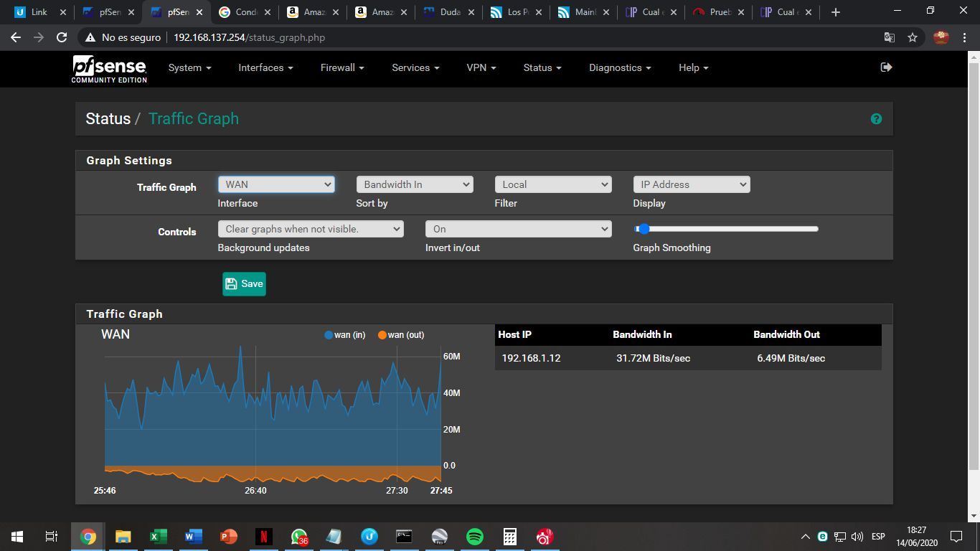This screenshot has height=551, width=980.
Task: Click the logout icon in pfSense navbar
Action: (x=886, y=67)
